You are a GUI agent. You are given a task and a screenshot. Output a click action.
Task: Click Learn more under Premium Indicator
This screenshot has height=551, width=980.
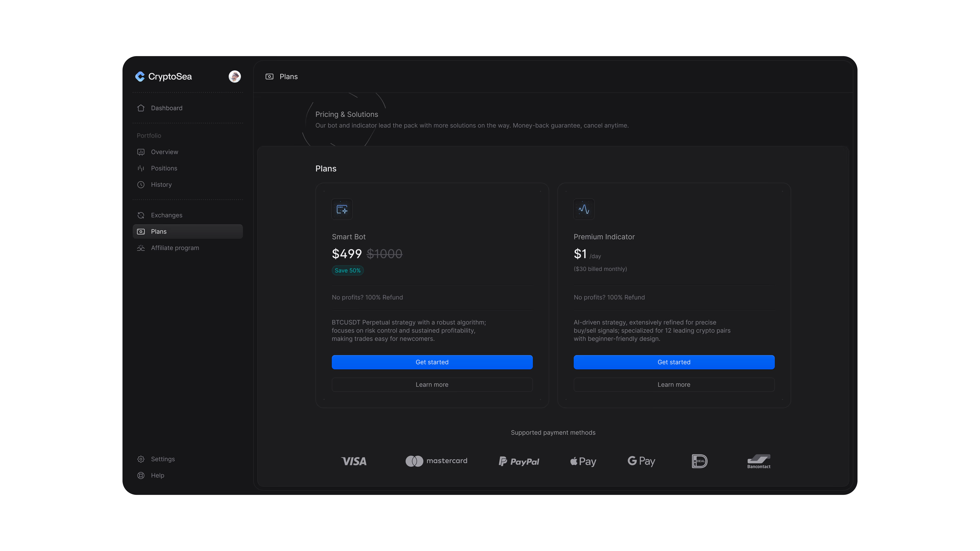[674, 384]
